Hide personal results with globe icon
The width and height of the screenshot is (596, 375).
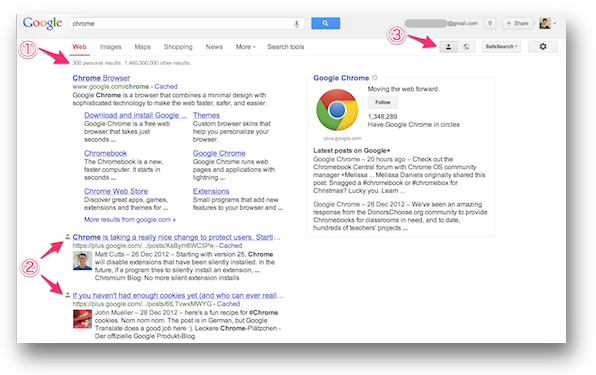(x=466, y=47)
